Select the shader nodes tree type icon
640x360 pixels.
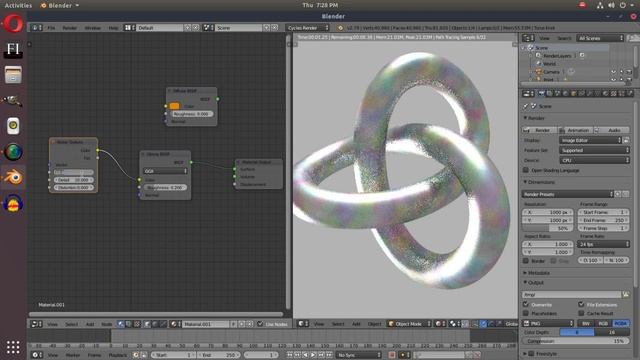(121, 324)
